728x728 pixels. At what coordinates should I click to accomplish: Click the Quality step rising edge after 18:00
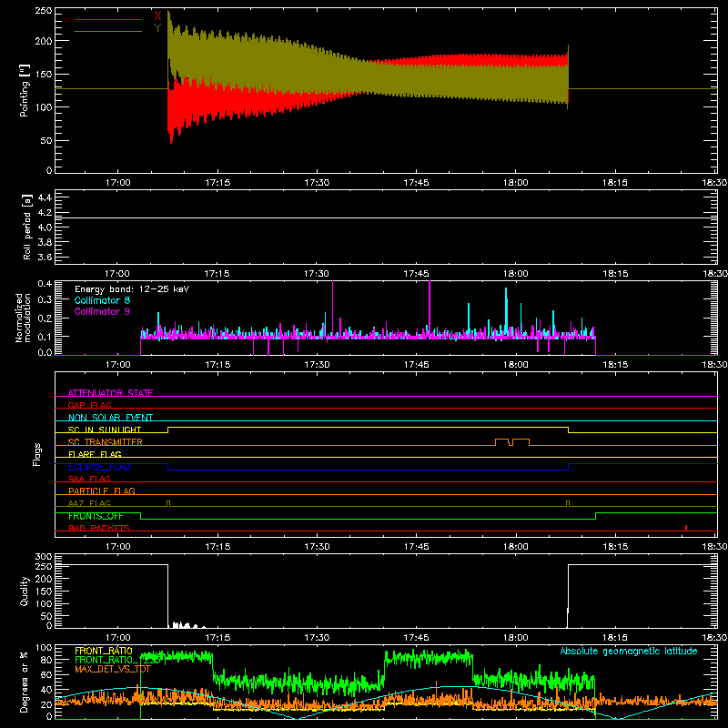[568, 596]
